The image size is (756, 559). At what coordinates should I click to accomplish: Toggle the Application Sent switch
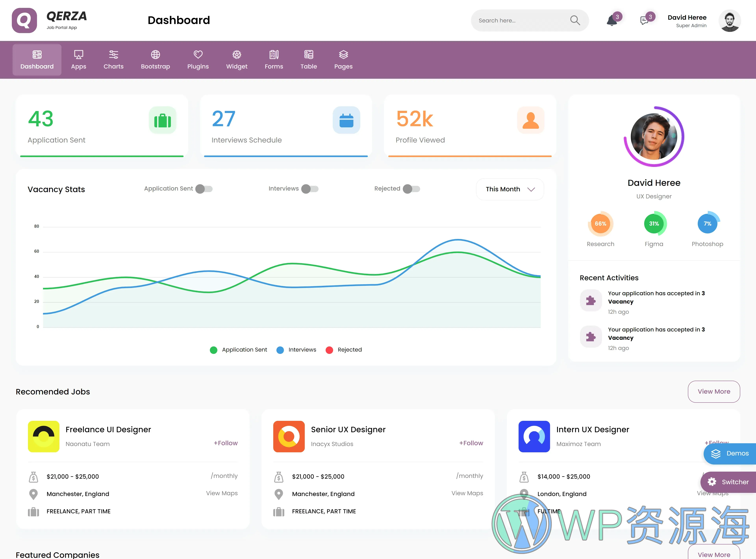(204, 189)
